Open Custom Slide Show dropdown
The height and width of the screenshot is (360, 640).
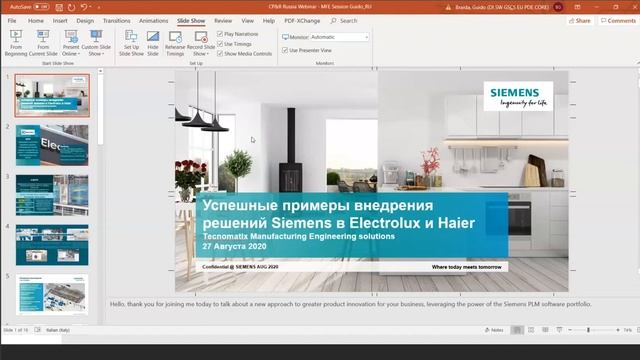pyautogui.click(x=96, y=43)
